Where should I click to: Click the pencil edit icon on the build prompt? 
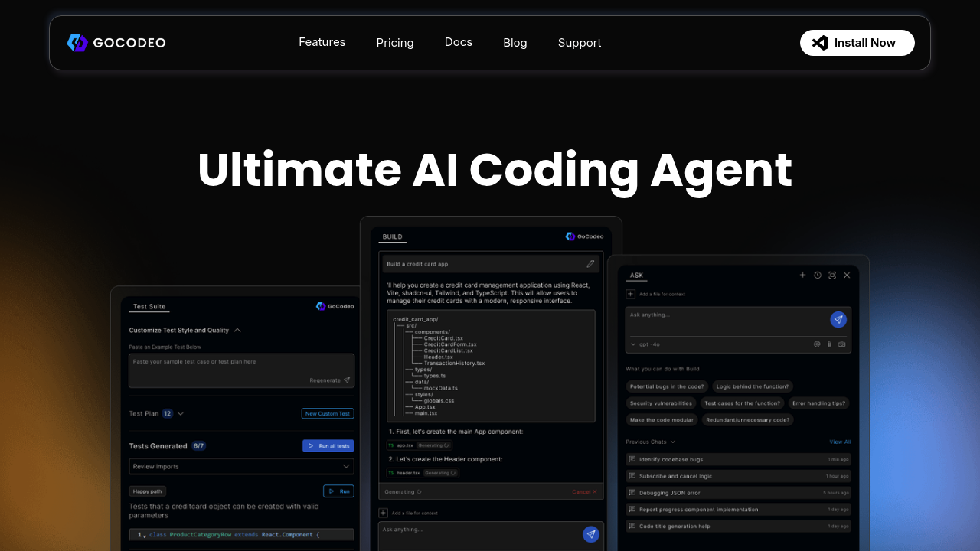coord(590,263)
